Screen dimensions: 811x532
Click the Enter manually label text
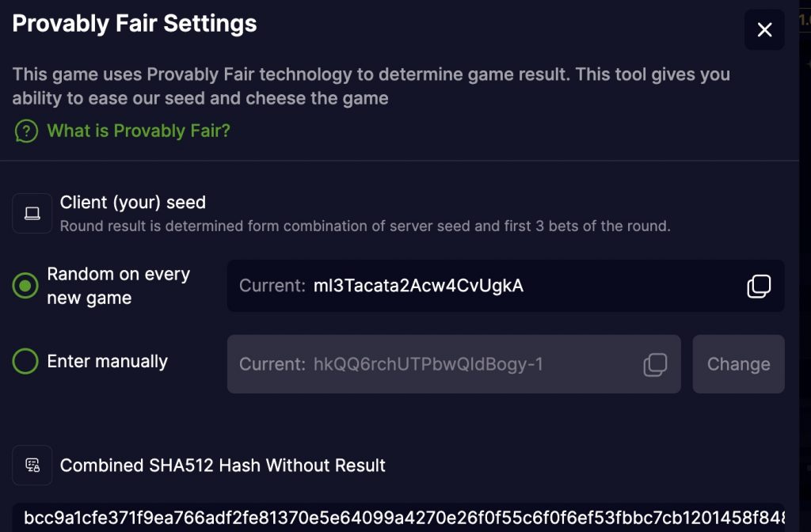pyautogui.click(x=107, y=361)
